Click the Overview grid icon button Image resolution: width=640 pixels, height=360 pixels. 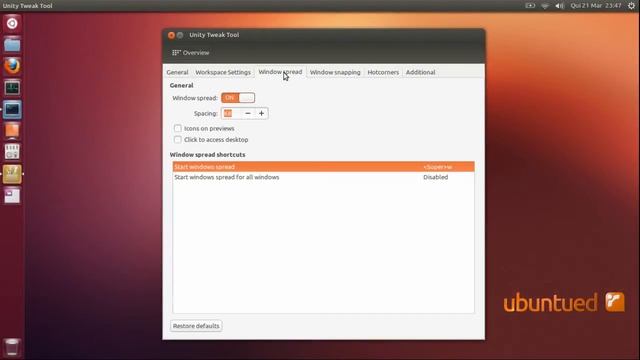coord(191,53)
